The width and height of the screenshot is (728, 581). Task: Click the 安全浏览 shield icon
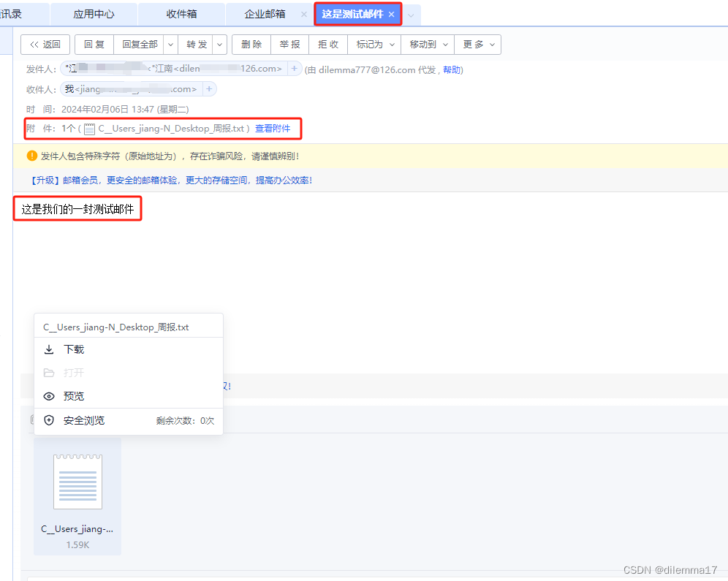point(50,420)
